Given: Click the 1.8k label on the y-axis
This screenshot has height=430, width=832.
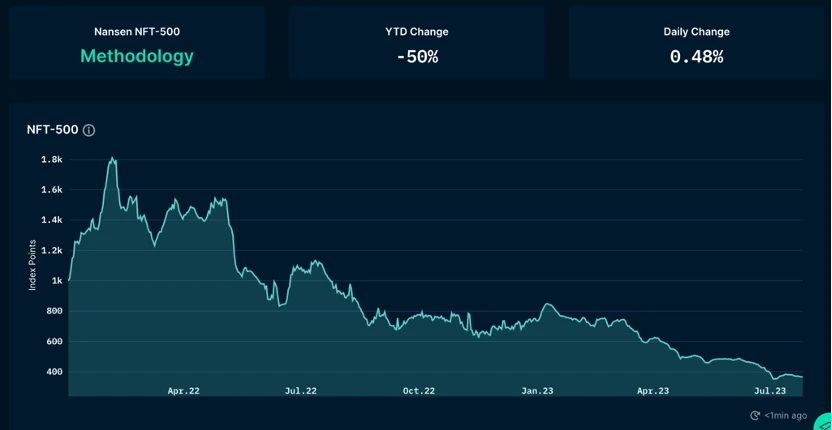Looking at the screenshot, I should [x=52, y=159].
